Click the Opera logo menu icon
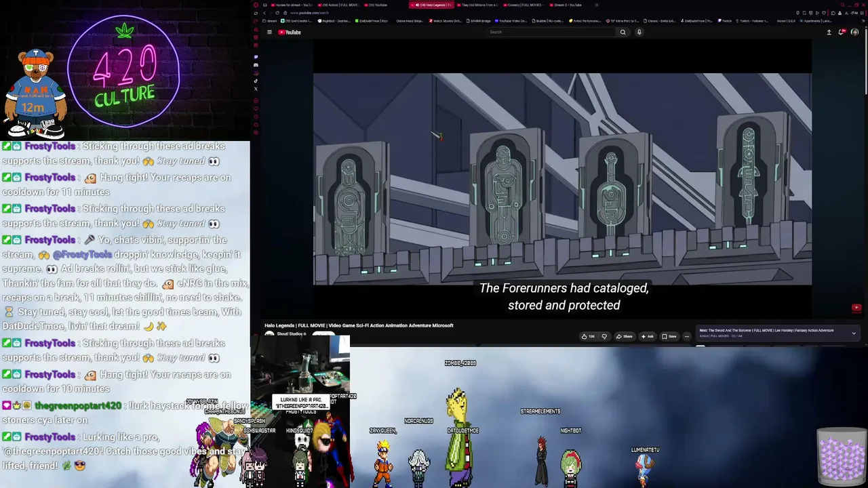Image resolution: width=868 pixels, height=488 pixels. click(256, 5)
